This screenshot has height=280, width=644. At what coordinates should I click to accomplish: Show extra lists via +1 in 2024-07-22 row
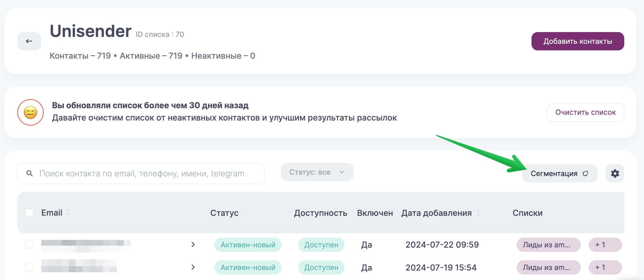(605, 245)
